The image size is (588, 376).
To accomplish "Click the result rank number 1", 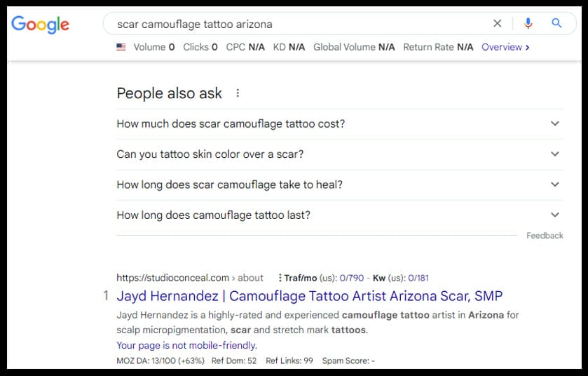I will [106, 296].
